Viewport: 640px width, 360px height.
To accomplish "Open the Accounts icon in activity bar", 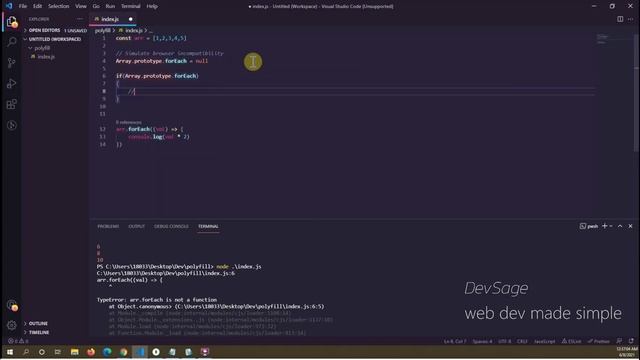I will click(12, 305).
